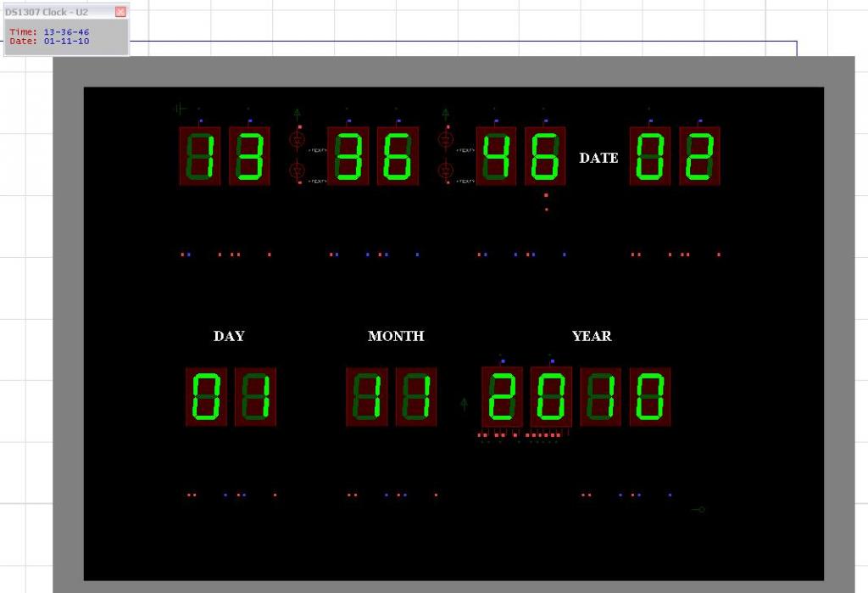The height and width of the screenshot is (593, 868).
Task: Click the lower colon LED between minutes and seconds
Action: click(x=446, y=171)
